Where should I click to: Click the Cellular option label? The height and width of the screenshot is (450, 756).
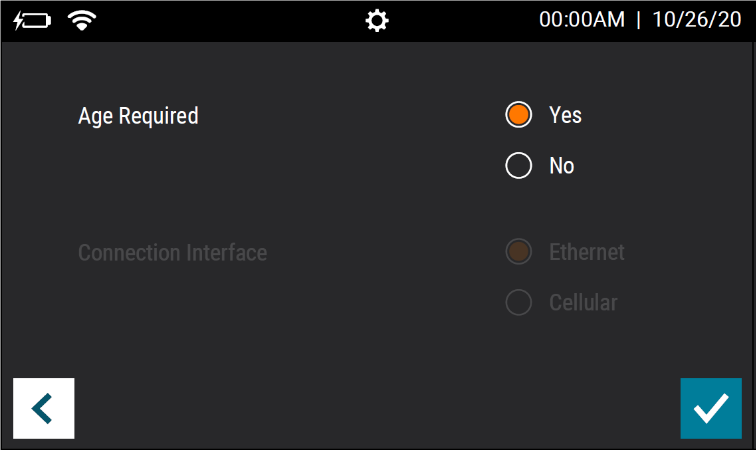pos(583,302)
